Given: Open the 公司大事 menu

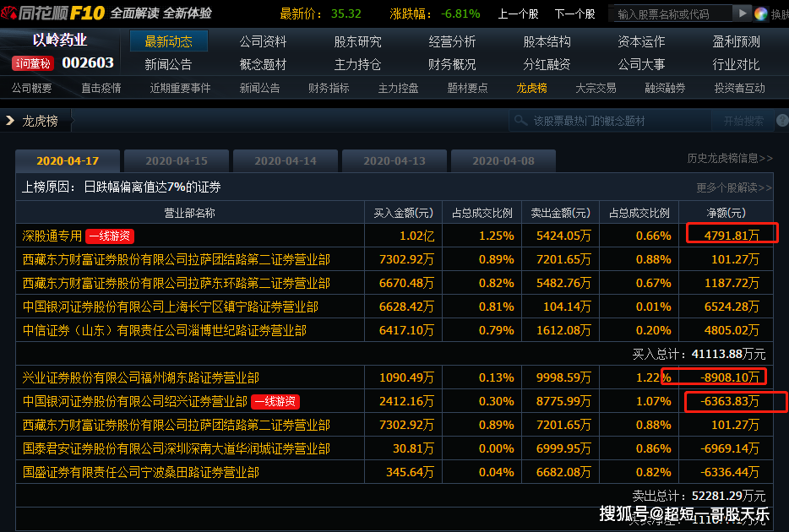Looking at the screenshot, I should (x=641, y=64).
